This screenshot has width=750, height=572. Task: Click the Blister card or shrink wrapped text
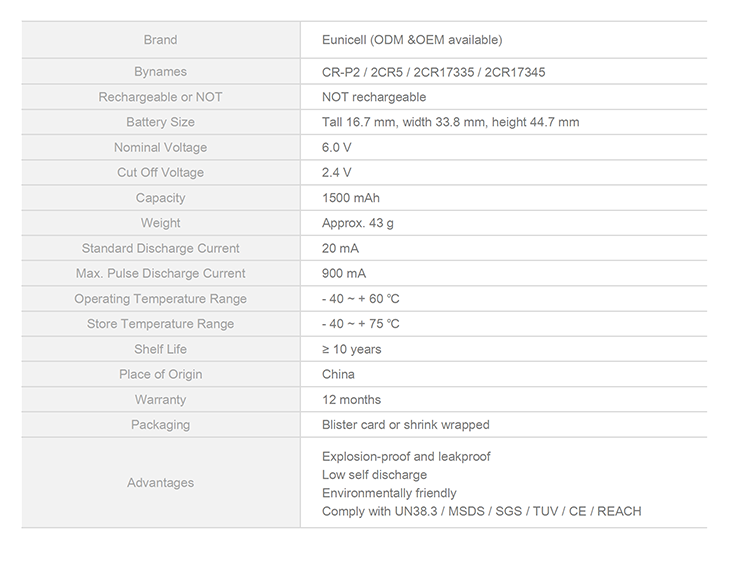coord(406,425)
